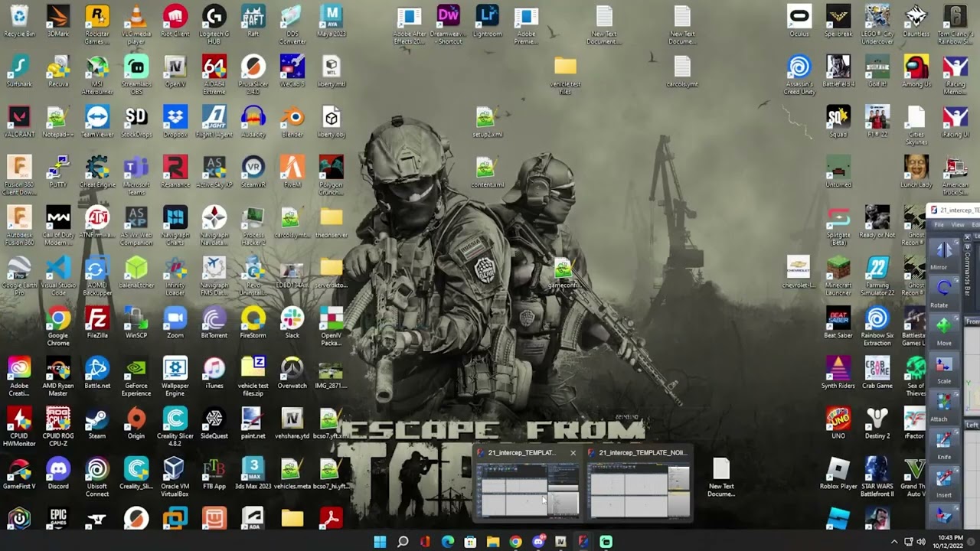Select the Beat Saber shortcut
This screenshot has height=551, width=980.
click(838, 323)
